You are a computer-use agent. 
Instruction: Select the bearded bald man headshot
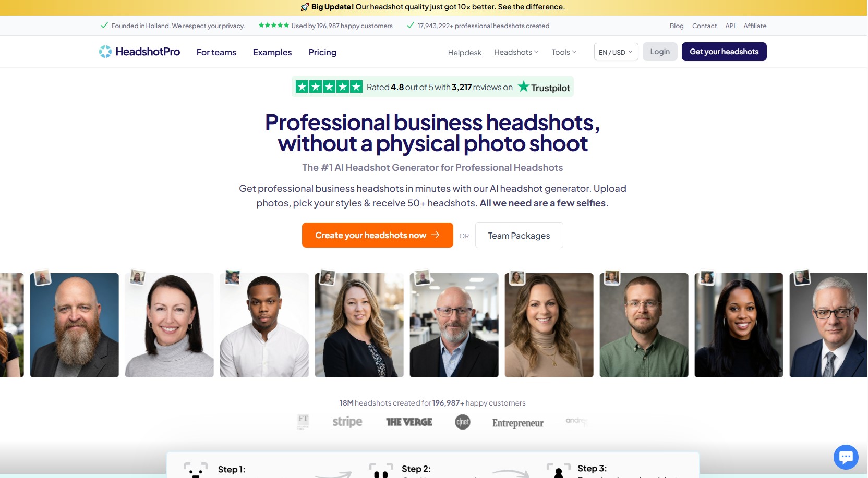tap(75, 325)
